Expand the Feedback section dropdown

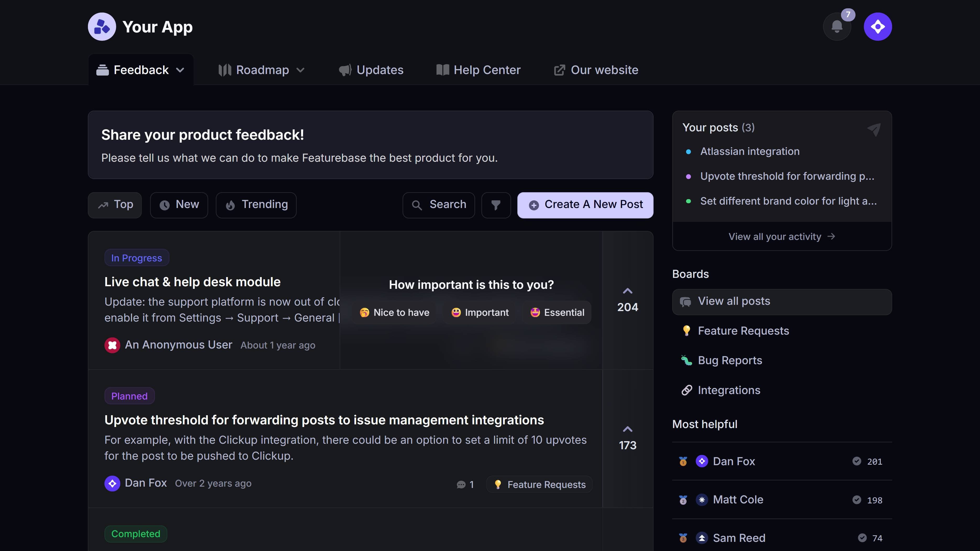coord(180,70)
